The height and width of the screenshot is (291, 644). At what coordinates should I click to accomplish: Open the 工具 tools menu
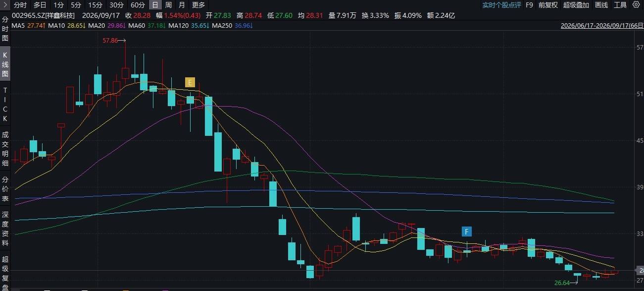(x=620, y=5)
